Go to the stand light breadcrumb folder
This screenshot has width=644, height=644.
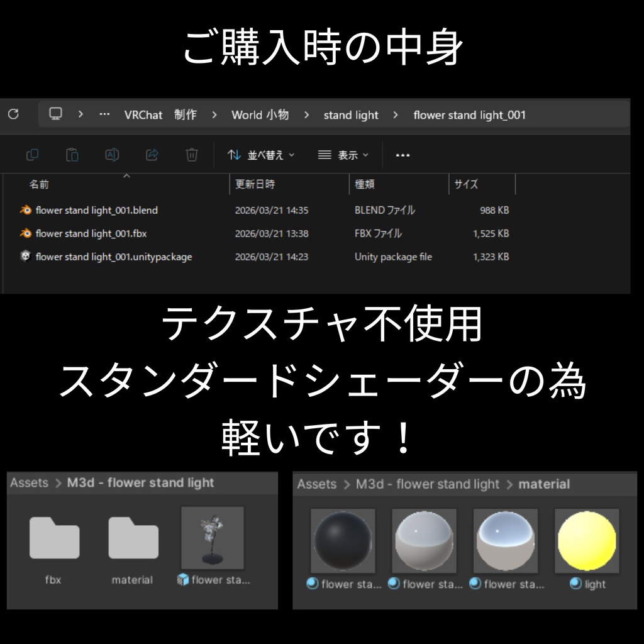[351, 115]
